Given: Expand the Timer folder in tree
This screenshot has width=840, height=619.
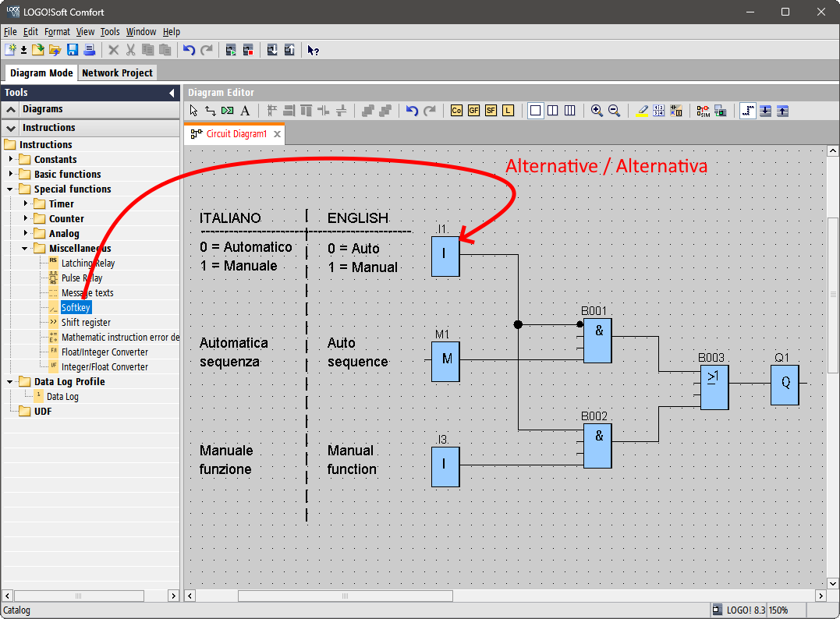Looking at the screenshot, I should pos(26,203).
